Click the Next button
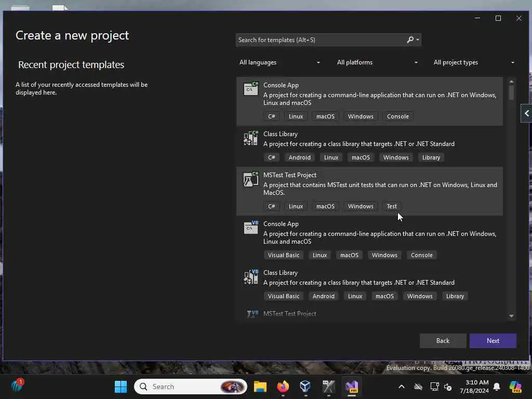Viewport: 532px width, 399px height. (493, 341)
